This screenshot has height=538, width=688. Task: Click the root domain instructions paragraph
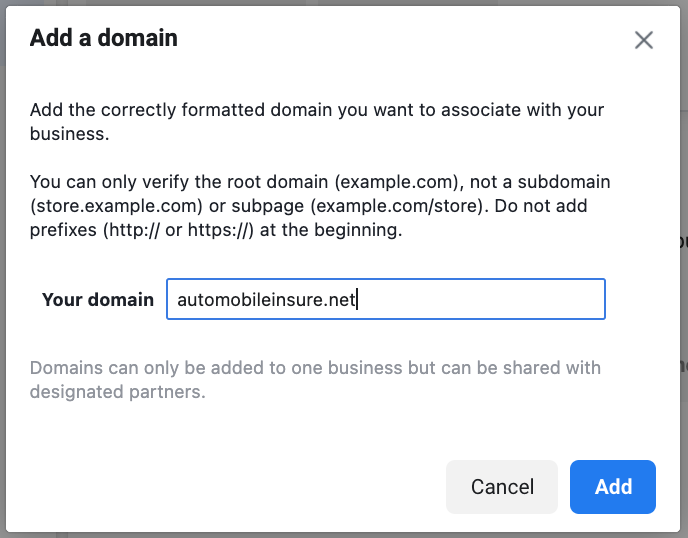320,206
